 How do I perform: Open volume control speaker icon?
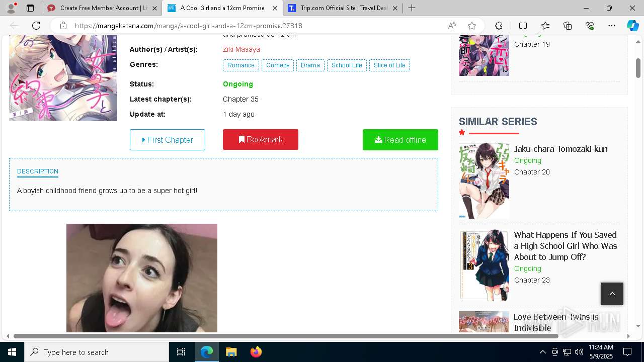click(x=579, y=352)
